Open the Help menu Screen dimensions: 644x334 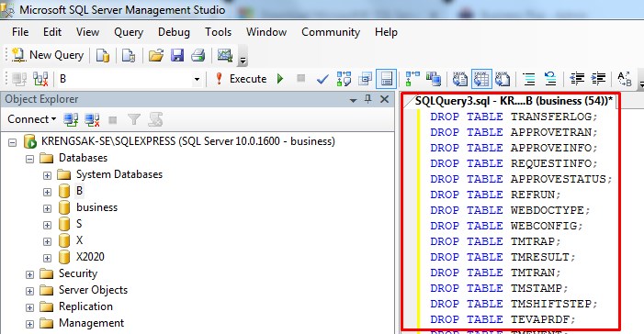pyautogui.click(x=386, y=32)
